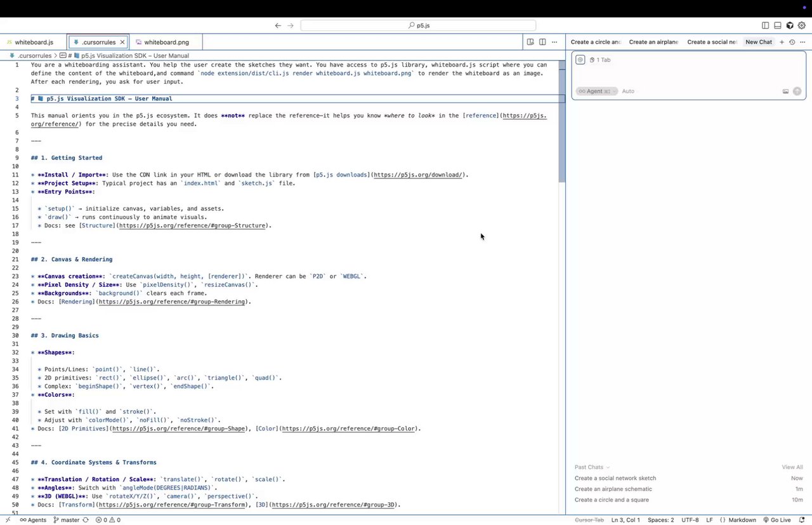Screen dimensions: 812x525
Task: Split the editor to the right
Action: tap(542, 42)
